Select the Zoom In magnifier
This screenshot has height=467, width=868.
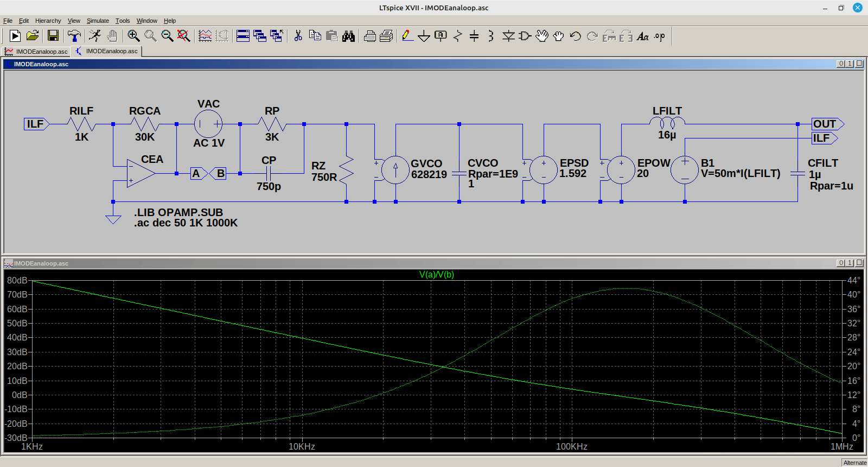pyautogui.click(x=133, y=36)
